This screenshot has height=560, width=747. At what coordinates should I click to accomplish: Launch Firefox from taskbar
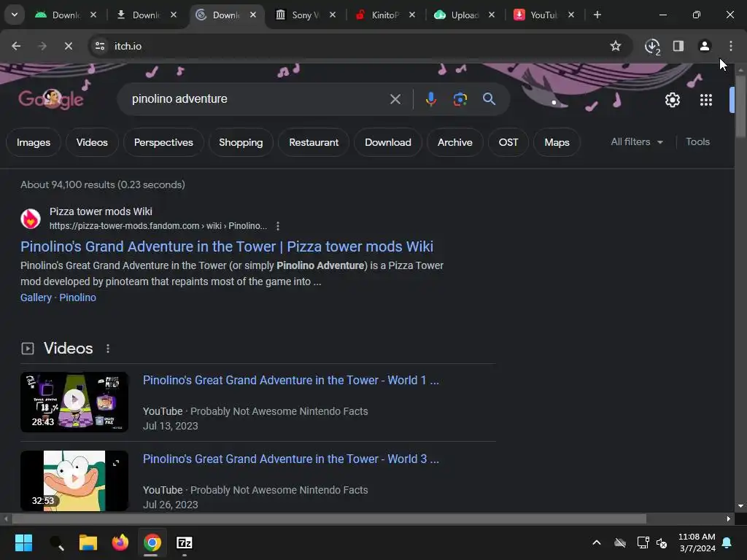click(120, 542)
